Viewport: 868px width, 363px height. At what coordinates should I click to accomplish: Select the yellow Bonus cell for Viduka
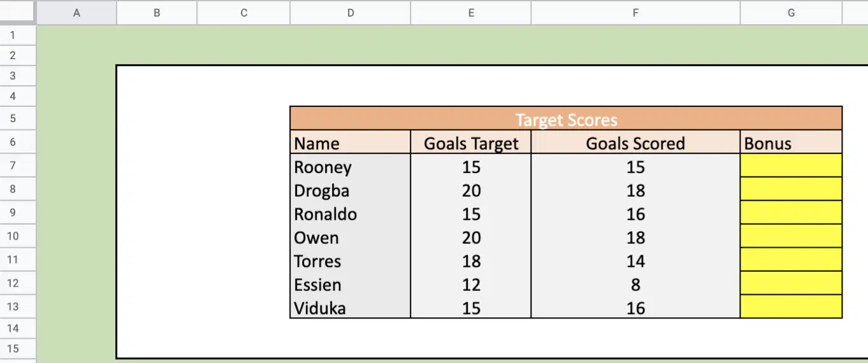point(791,307)
